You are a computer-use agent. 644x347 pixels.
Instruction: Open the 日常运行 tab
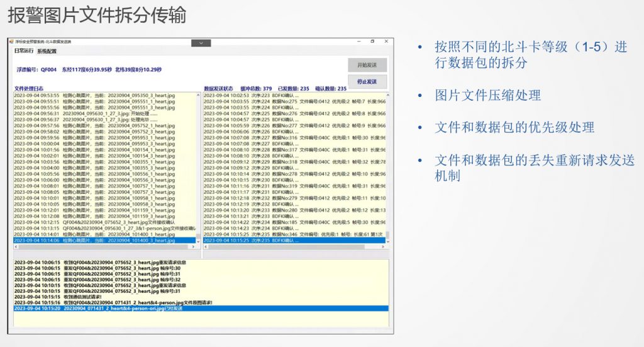tap(24, 51)
